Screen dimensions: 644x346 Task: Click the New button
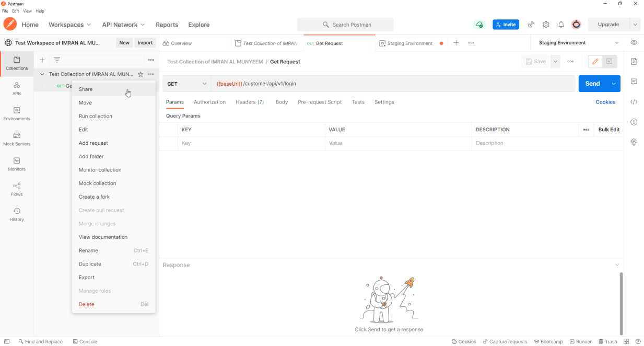point(124,43)
